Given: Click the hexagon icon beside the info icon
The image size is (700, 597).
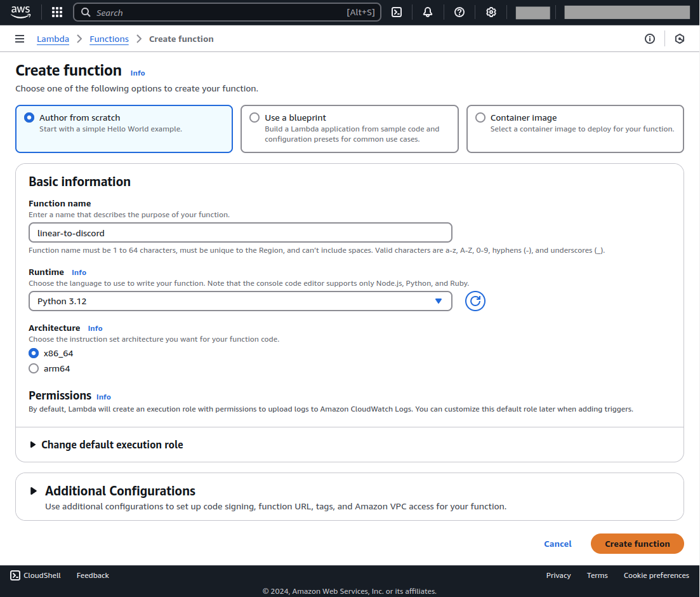Looking at the screenshot, I should pyautogui.click(x=680, y=39).
